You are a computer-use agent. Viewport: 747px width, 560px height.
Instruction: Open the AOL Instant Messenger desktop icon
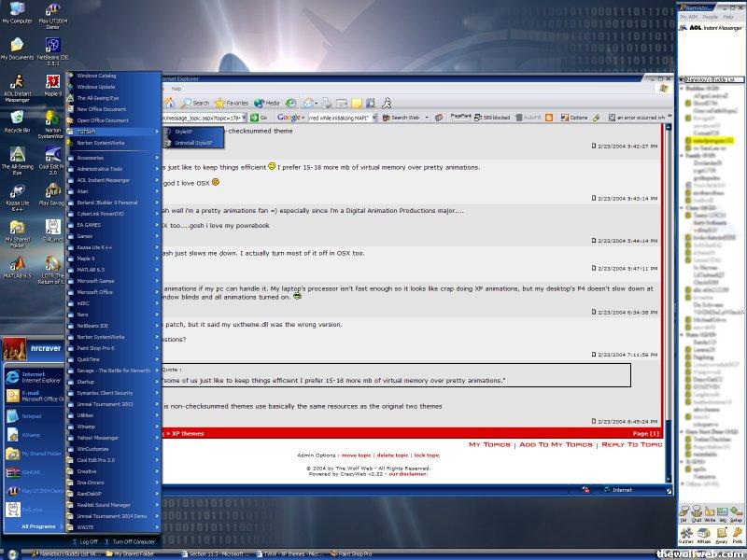pos(16,85)
